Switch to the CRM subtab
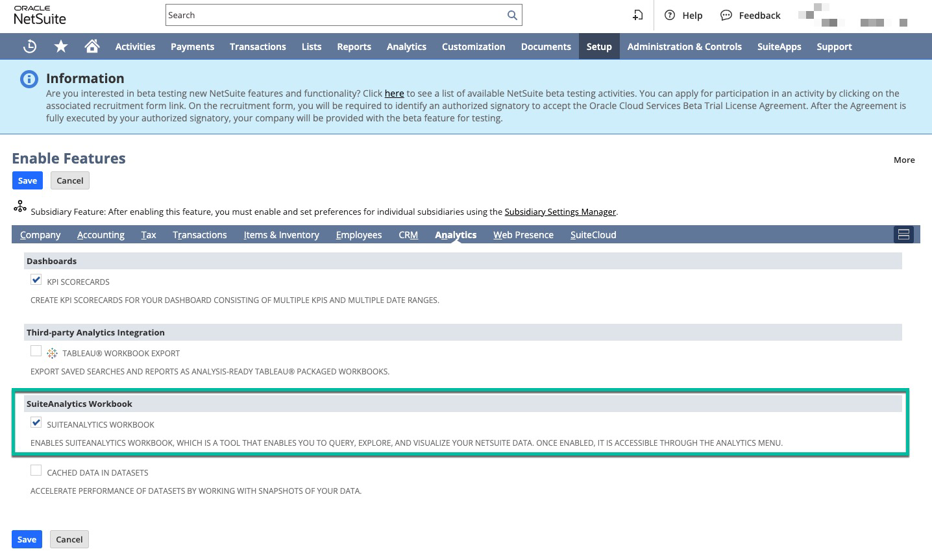The width and height of the screenshot is (932, 560). 408,235
